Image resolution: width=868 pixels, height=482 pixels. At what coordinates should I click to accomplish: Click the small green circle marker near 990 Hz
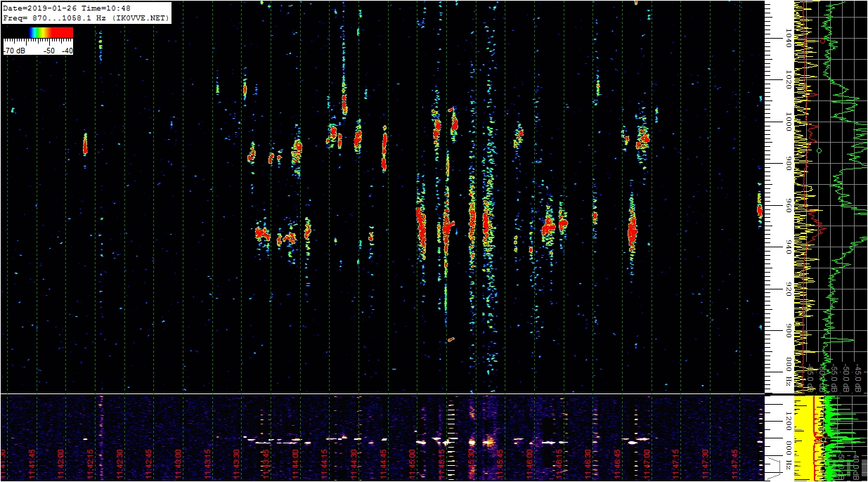820,150
